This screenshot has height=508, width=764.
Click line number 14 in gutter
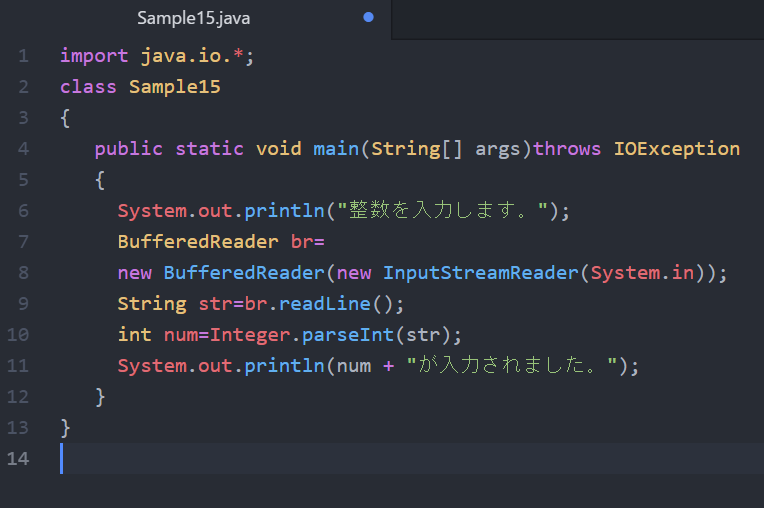click(x=18, y=459)
